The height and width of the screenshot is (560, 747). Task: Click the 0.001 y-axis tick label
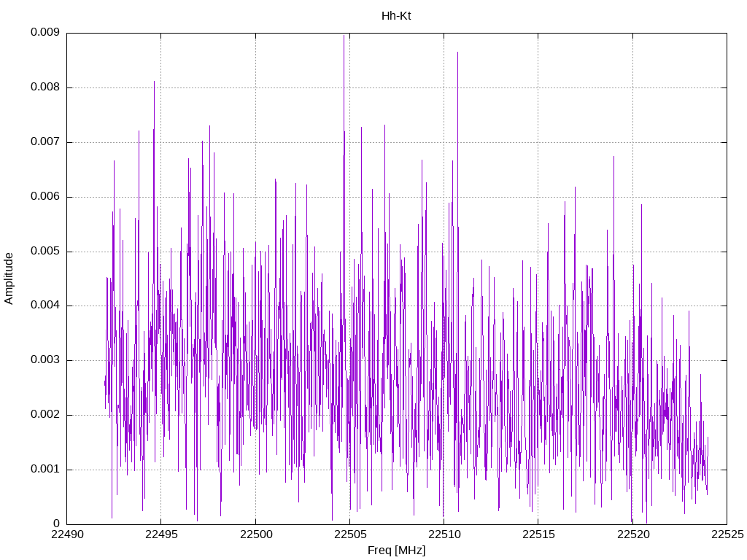[x=44, y=469]
